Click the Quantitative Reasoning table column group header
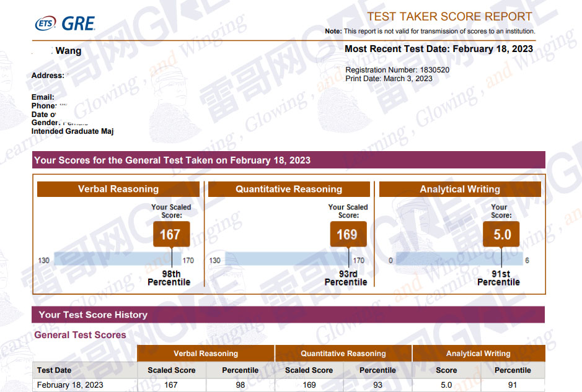This screenshot has width=582, height=392. (343, 354)
